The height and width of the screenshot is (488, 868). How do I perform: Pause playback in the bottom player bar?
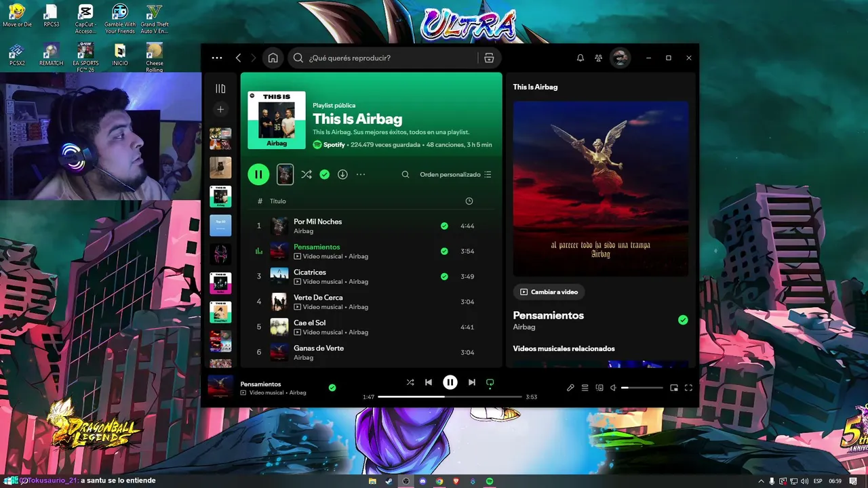(450, 382)
